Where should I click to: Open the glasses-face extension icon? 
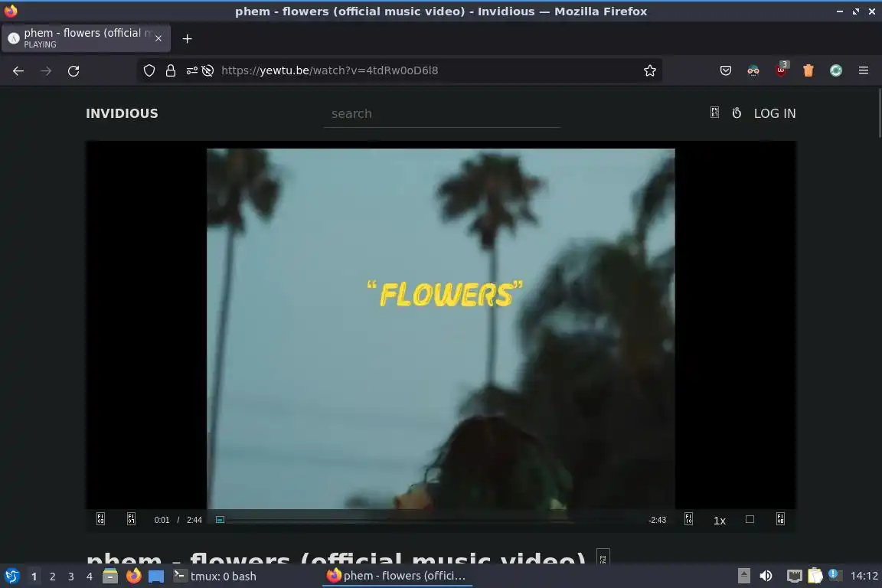(753, 70)
